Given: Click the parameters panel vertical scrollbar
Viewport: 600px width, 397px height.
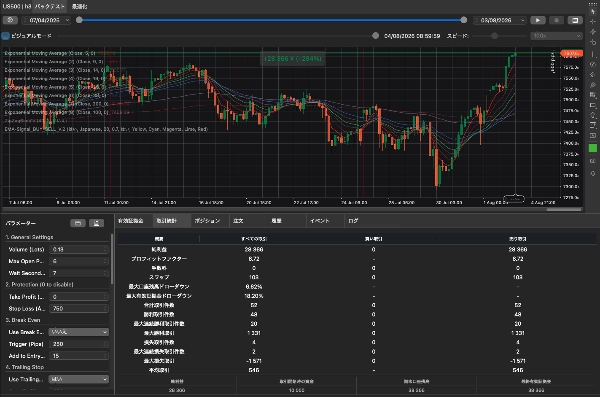Looking at the screenshot, I should (x=112, y=258).
